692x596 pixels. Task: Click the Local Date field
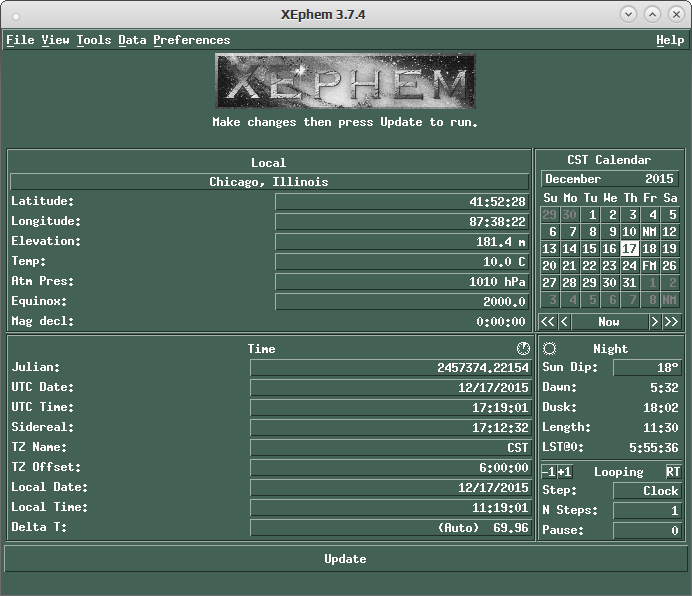click(x=391, y=487)
